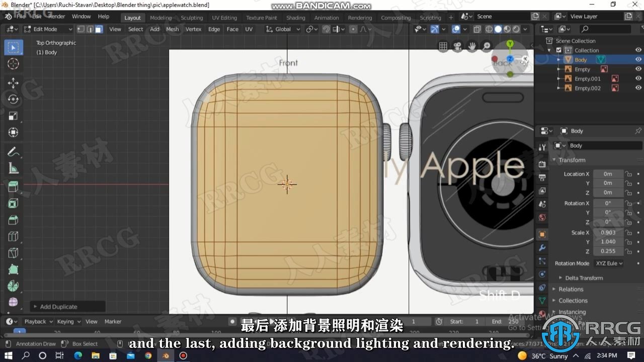
Task: Open the viewport shading options dropdown
Action: 525,29
